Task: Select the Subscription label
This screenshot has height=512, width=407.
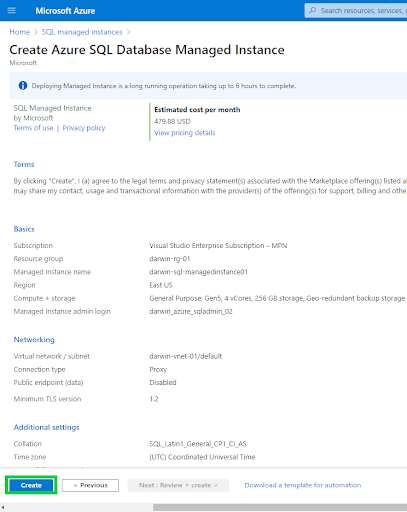Action: click(33, 246)
